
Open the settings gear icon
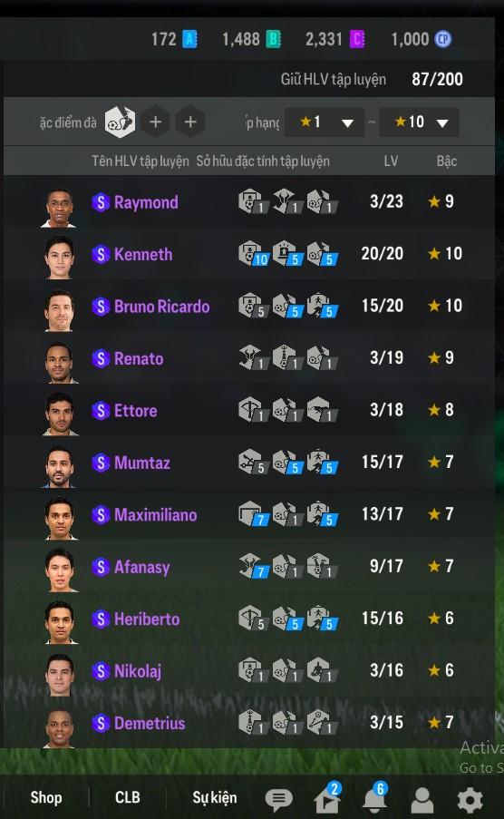point(470,800)
